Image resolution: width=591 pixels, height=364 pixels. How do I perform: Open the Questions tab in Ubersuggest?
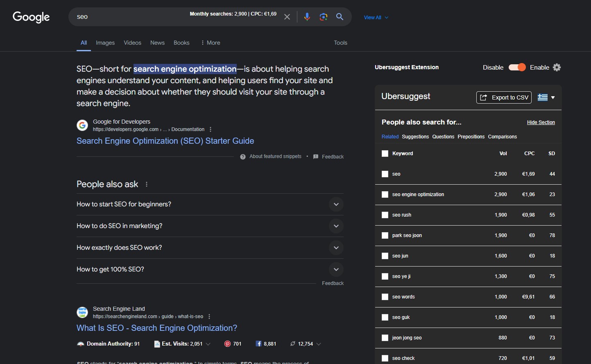point(443,137)
